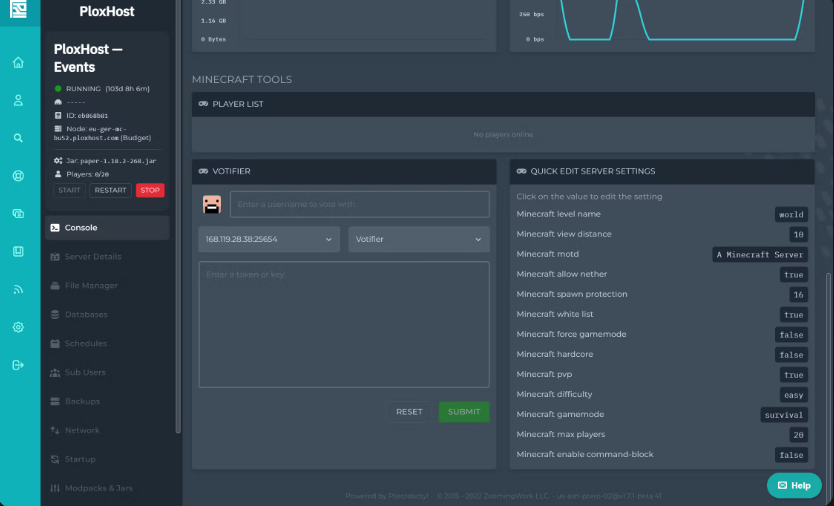The image size is (834, 506).
Task: Edit the level name value world
Action: (x=791, y=214)
